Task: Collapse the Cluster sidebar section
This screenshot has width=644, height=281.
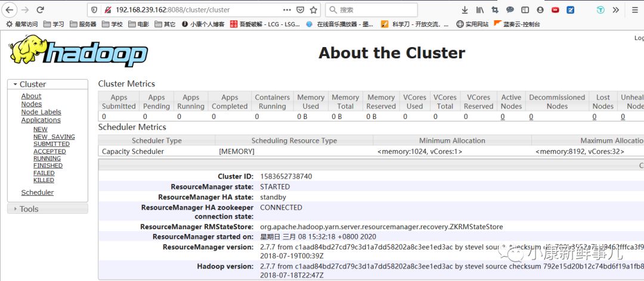Action: coord(48,84)
